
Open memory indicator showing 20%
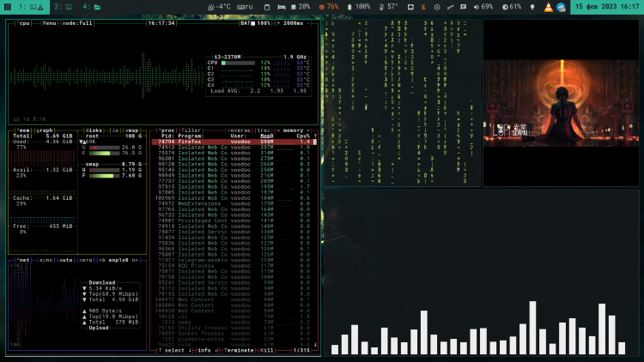pos(301,7)
